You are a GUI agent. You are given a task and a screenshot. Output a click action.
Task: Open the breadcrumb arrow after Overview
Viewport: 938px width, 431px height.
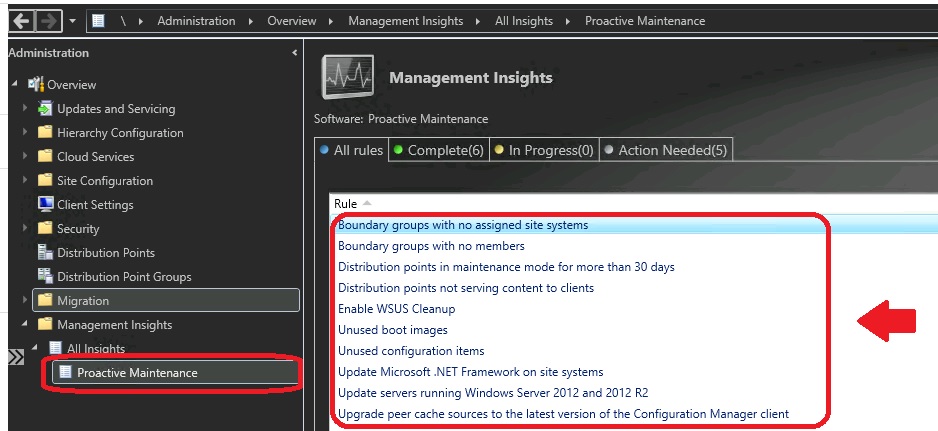click(x=331, y=21)
